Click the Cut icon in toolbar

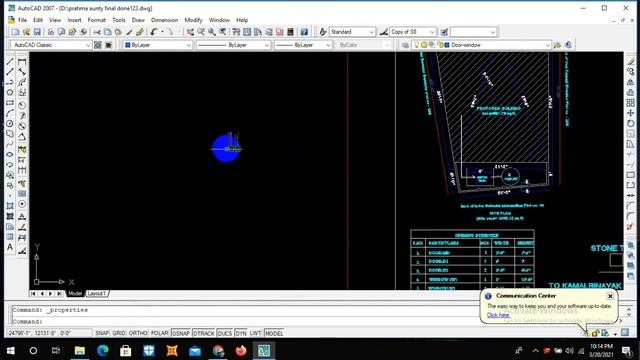point(97,32)
